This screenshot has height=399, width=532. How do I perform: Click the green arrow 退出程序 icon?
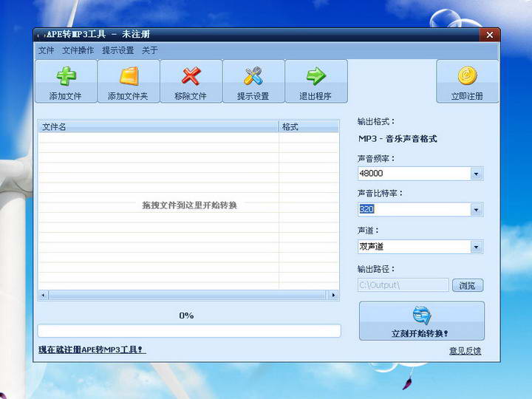316,76
